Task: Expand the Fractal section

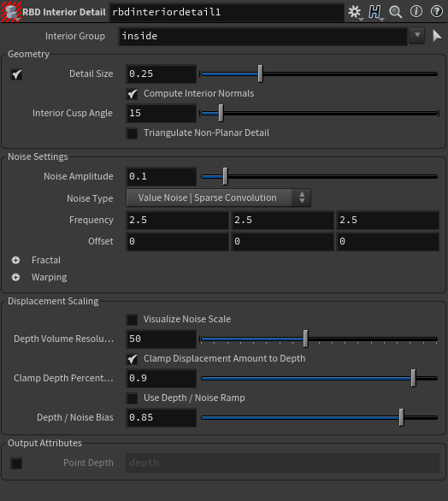Action: (15, 261)
